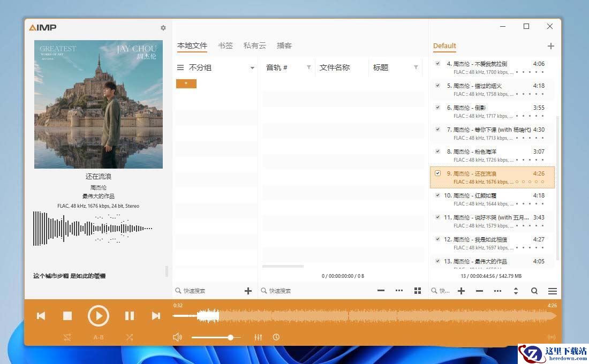The image size is (589, 364).
Task: Skip to the next track
Action: [156, 316]
